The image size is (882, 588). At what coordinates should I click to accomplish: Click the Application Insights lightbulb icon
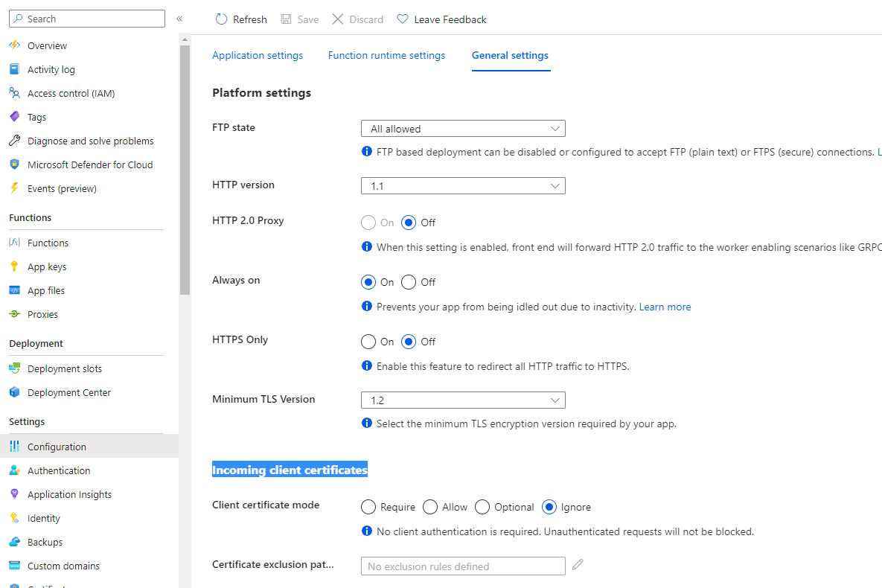tap(14, 494)
